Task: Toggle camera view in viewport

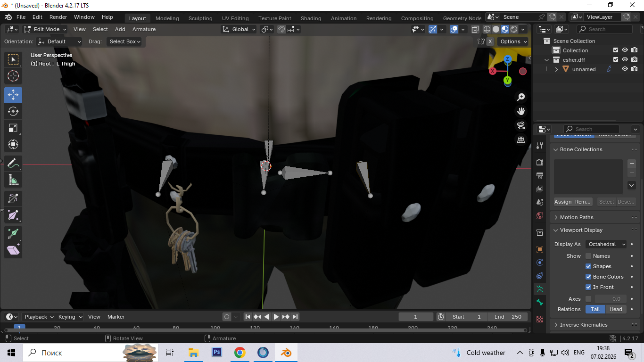Action: pos(521,125)
